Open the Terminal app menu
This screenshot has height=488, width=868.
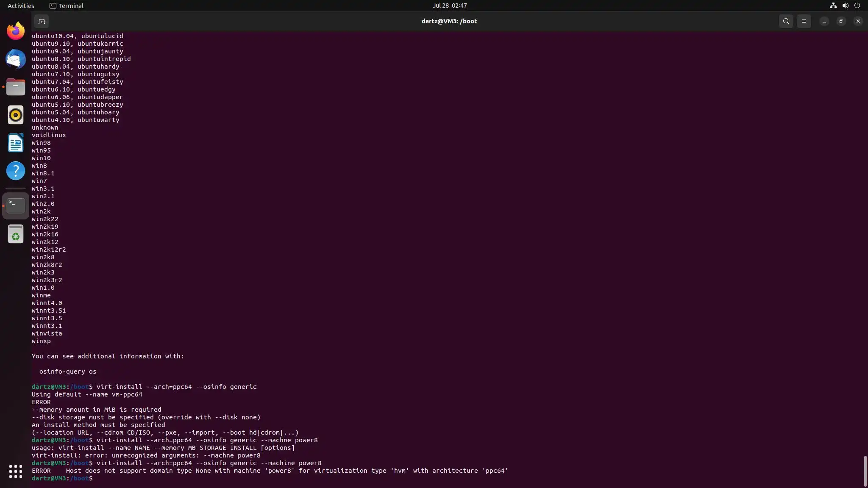click(x=67, y=6)
